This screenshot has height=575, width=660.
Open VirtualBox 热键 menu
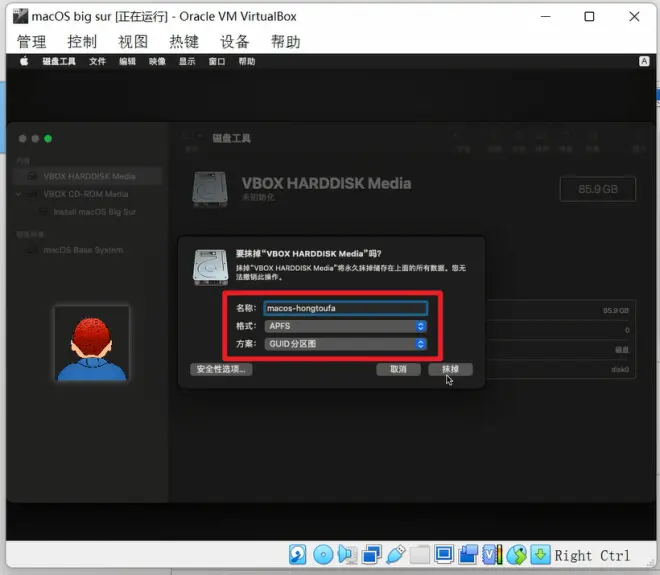[184, 42]
